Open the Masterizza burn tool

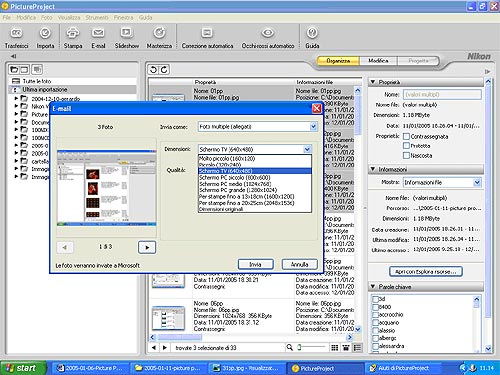(159, 38)
